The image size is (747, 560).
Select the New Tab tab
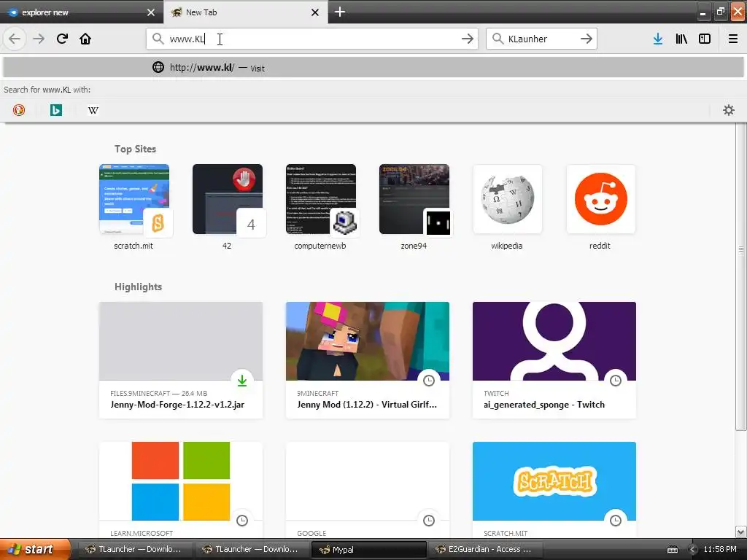246,12
